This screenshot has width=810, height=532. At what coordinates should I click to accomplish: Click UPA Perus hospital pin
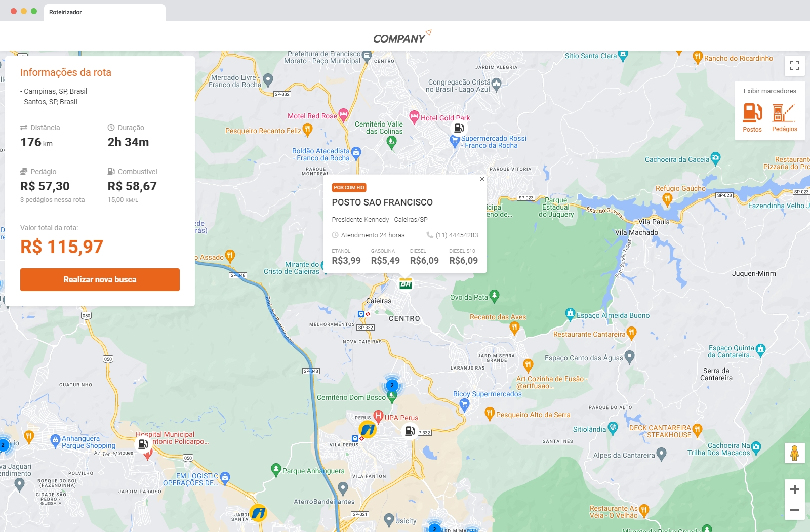coord(378,417)
